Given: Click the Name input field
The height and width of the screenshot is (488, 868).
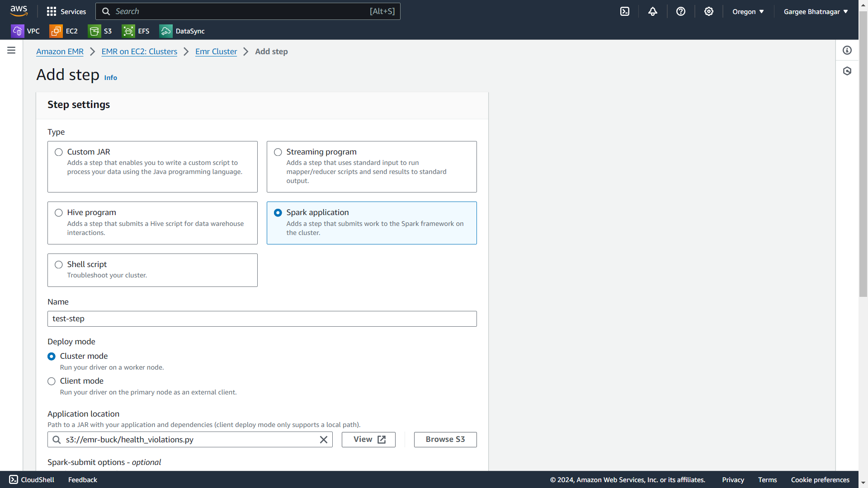Looking at the screenshot, I should tap(262, 319).
